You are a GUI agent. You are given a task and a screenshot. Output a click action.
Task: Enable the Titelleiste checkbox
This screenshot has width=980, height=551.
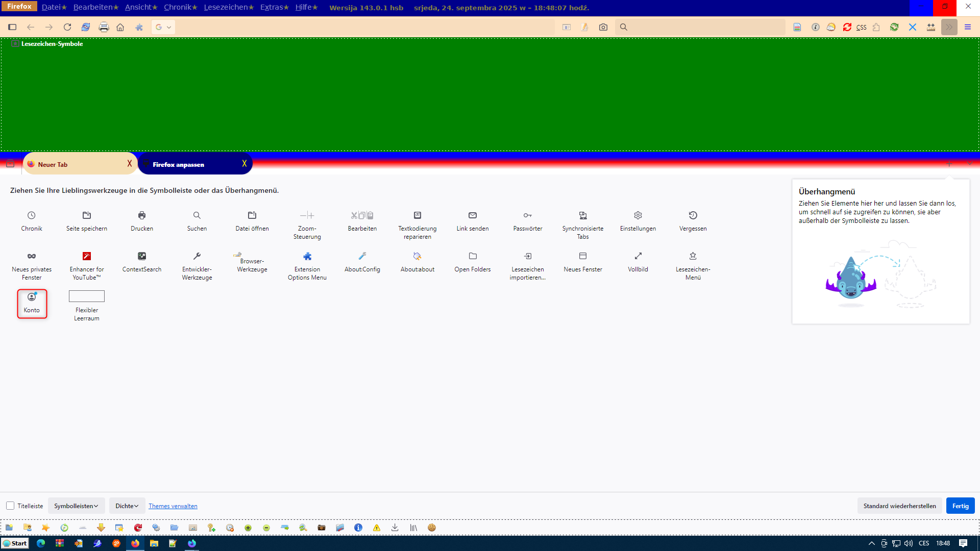tap(10, 506)
